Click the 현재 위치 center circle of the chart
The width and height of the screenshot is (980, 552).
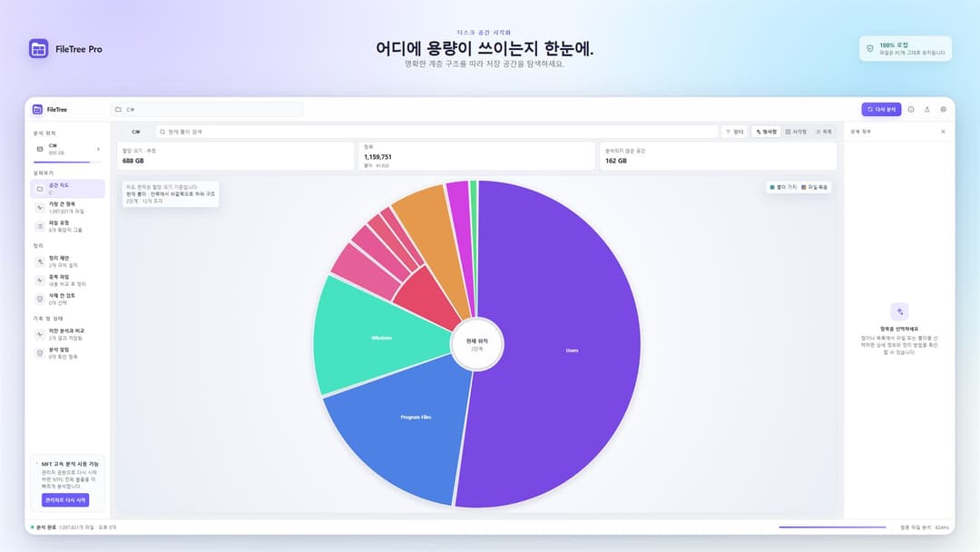pos(477,344)
